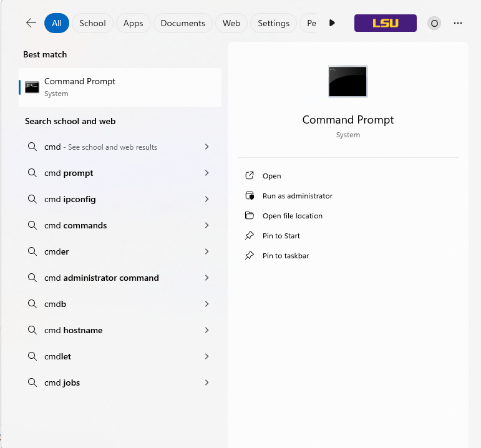The height and width of the screenshot is (448, 481).
Task: Expand the 'cmdb' suggestion chevron
Action: click(x=206, y=304)
